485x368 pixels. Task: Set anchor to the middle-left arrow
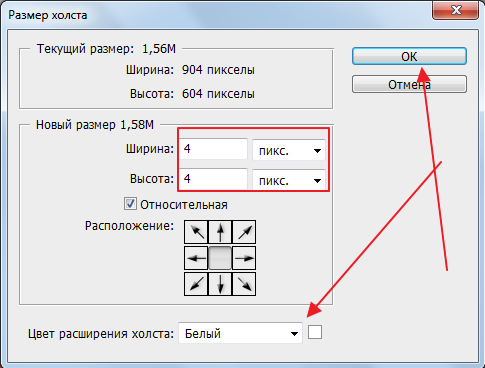click(196, 258)
